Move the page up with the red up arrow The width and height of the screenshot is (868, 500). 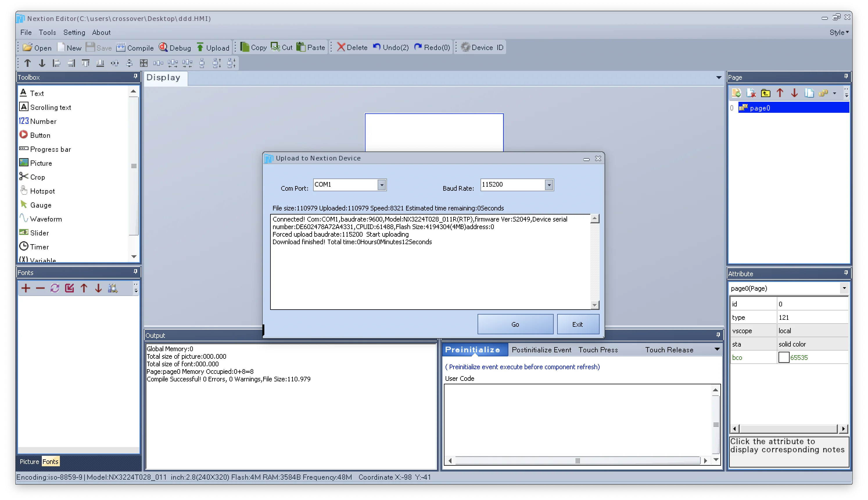click(x=780, y=93)
